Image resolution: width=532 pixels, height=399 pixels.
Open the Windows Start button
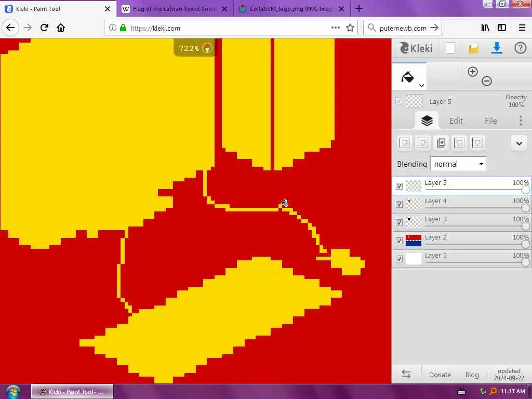click(12, 392)
